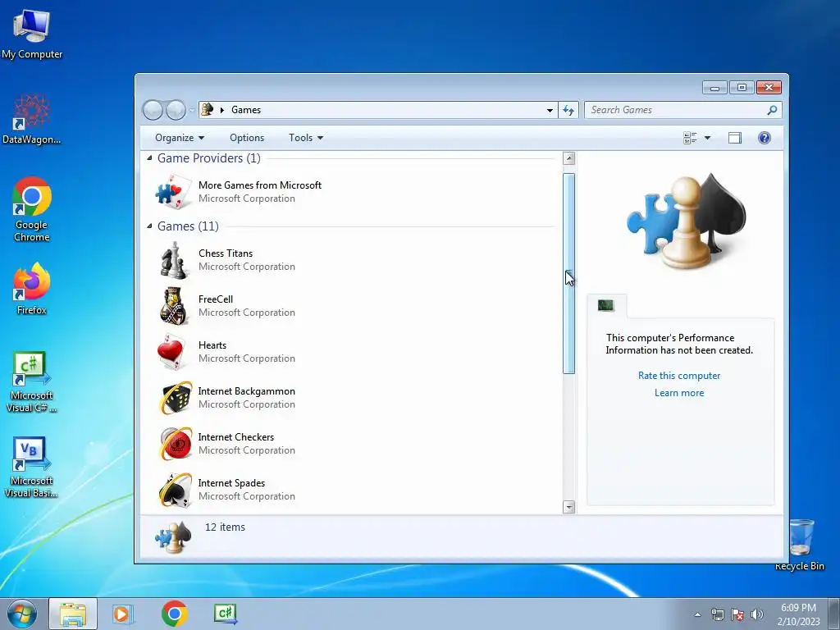This screenshot has height=630, width=840.
Task: Open Windows Explorer from taskbar
Action: click(x=73, y=614)
